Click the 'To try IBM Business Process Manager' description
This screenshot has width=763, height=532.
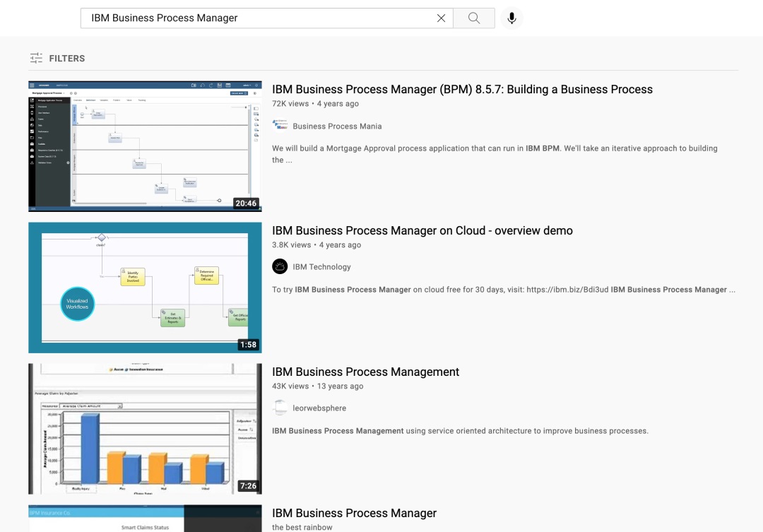pyautogui.click(x=504, y=290)
